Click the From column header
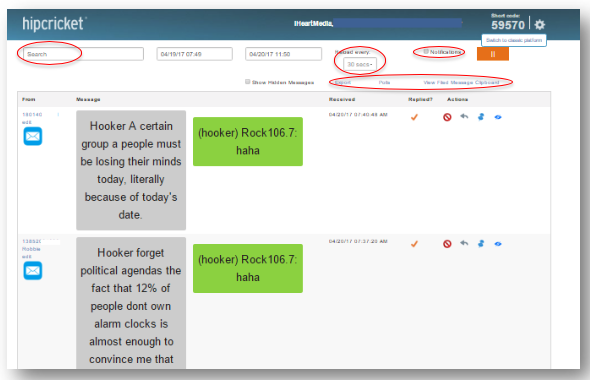Screen dimensions: 590x380 coord(29,99)
